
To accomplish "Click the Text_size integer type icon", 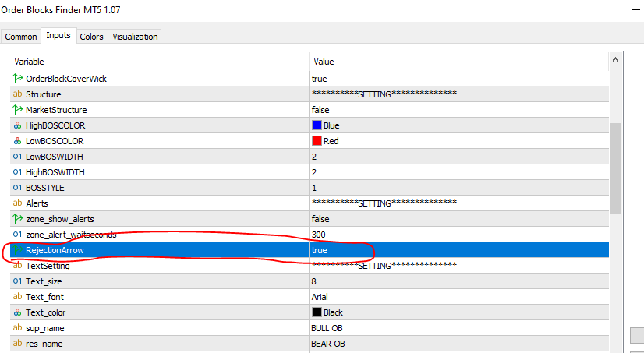I will (18, 281).
